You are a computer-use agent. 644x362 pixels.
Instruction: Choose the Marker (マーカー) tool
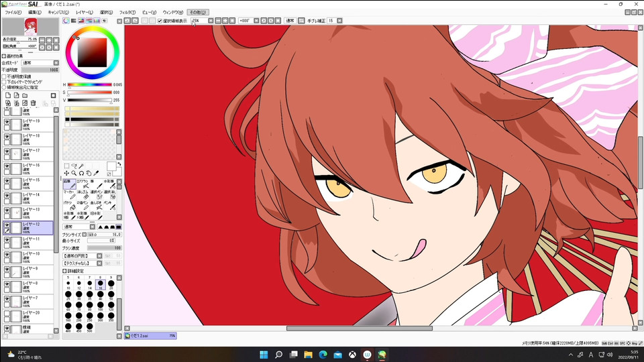point(69,194)
